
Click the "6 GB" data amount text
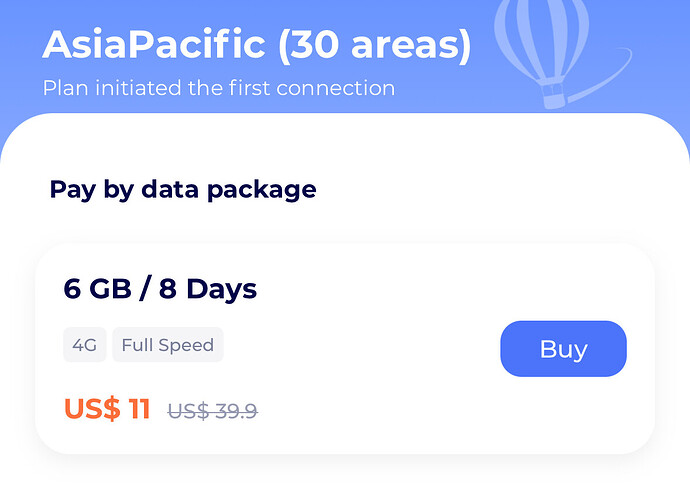click(97, 289)
